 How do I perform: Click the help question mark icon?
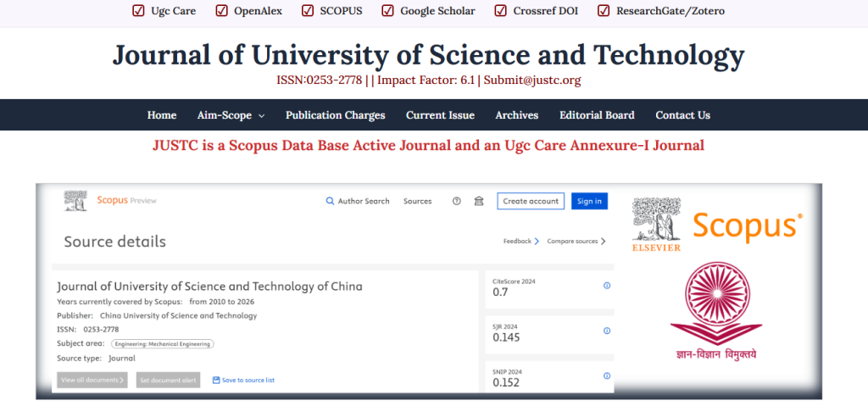[457, 201]
